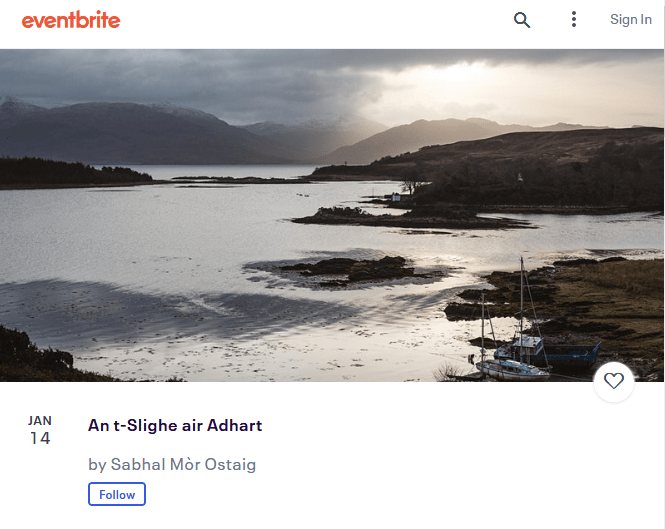Click the JAN 14 event date
The image size is (665, 529).
click(40, 430)
